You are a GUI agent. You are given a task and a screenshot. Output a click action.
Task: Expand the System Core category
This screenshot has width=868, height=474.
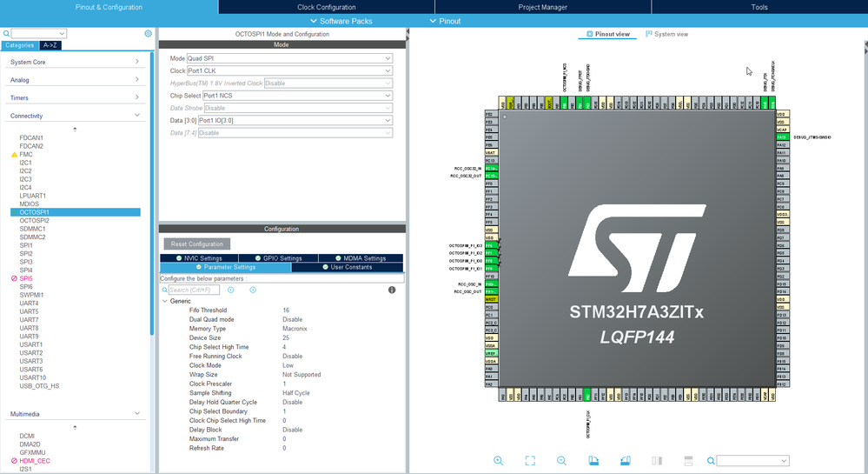(75, 62)
